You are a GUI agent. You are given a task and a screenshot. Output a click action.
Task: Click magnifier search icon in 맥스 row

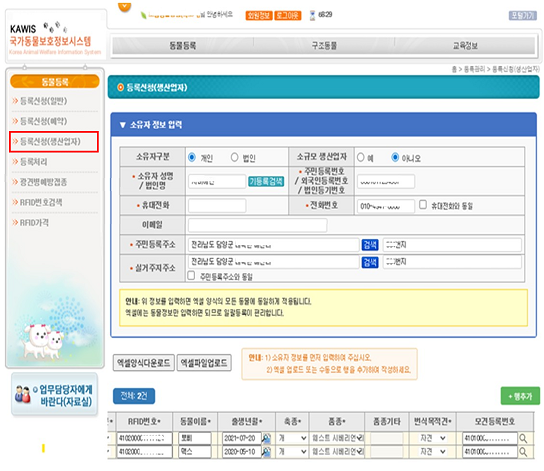(x=523, y=452)
